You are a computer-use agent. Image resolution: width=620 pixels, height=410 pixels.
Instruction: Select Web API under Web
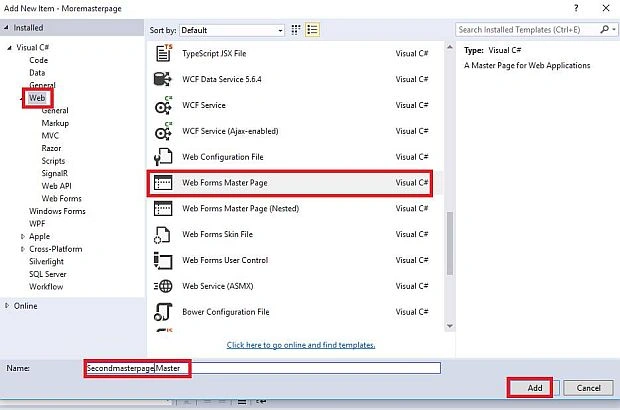point(56,186)
